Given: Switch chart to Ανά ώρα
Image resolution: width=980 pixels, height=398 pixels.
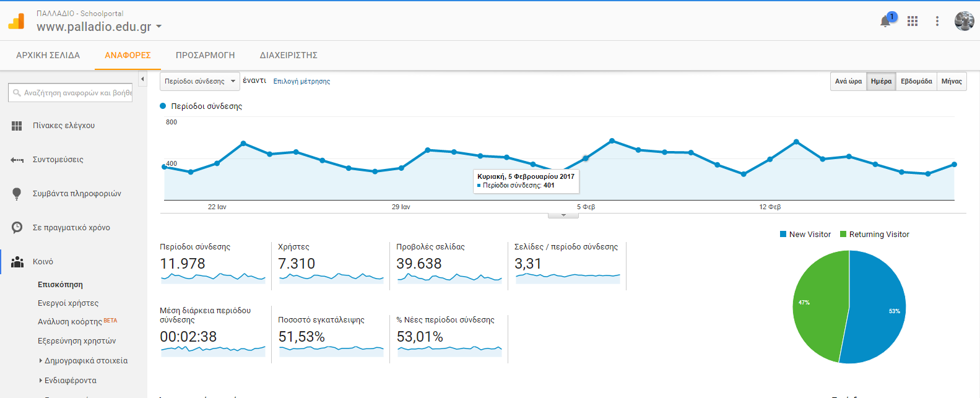Looking at the screenshot, I should pyautogui.click(x=848, y=81).
